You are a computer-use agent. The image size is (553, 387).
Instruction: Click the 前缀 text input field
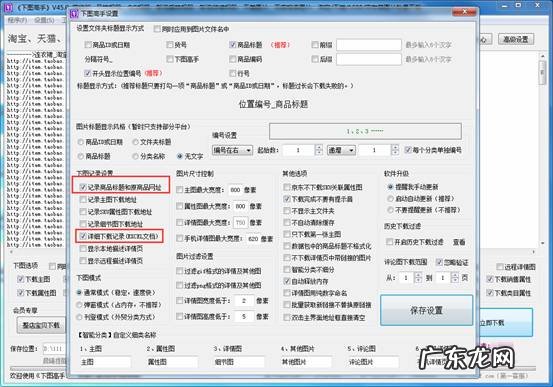[x=369, y=45]
